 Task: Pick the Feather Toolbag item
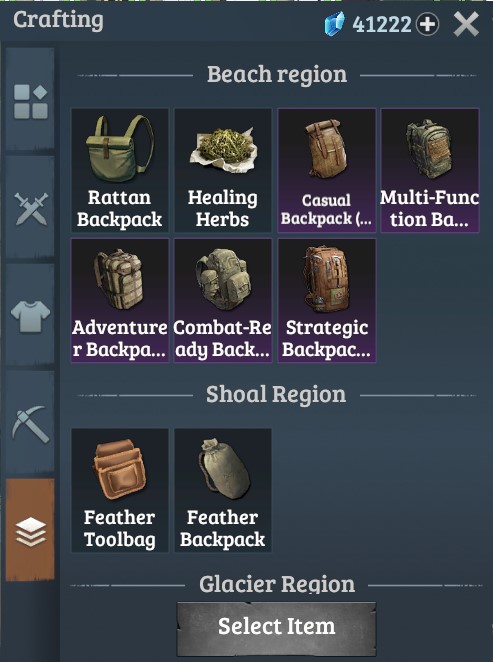[x=120, y=490]
